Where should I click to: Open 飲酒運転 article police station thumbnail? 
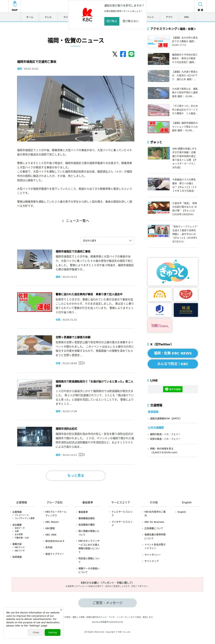click(x=34, y=389)
